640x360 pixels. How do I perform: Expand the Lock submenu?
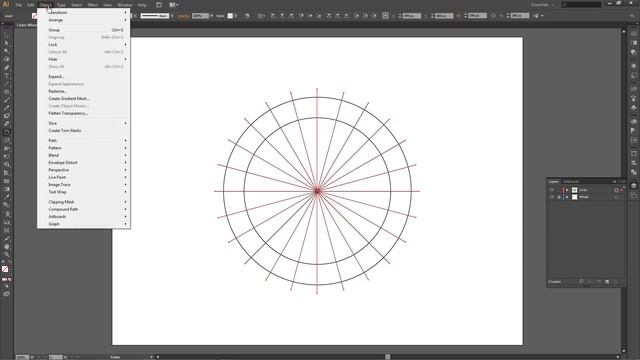[x=84, y=44]
